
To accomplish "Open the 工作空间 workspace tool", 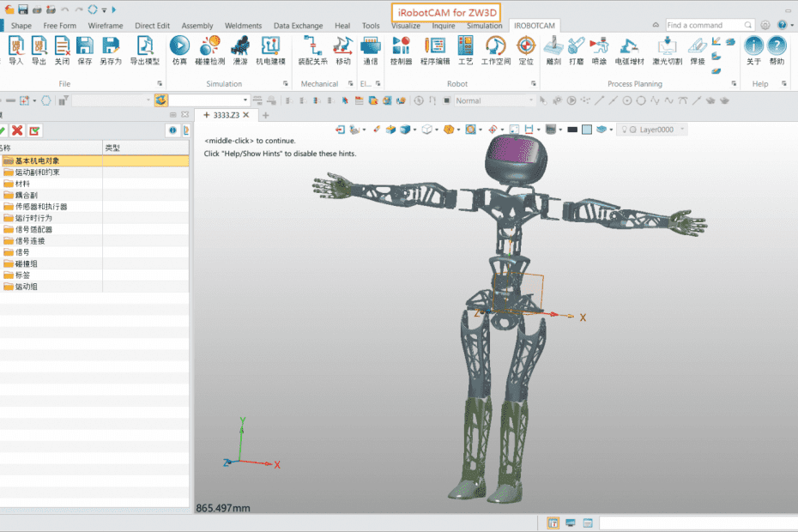I will [495, 45].
